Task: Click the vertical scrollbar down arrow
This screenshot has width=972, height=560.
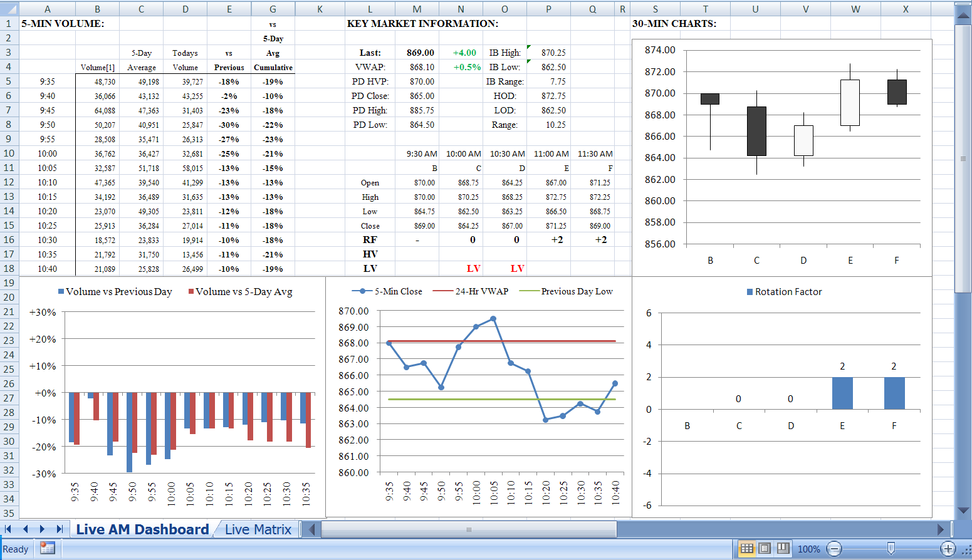Action: 963,511
